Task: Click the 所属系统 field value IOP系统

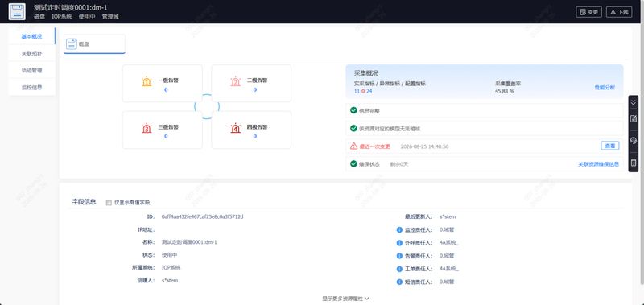Action: [171, 268]
